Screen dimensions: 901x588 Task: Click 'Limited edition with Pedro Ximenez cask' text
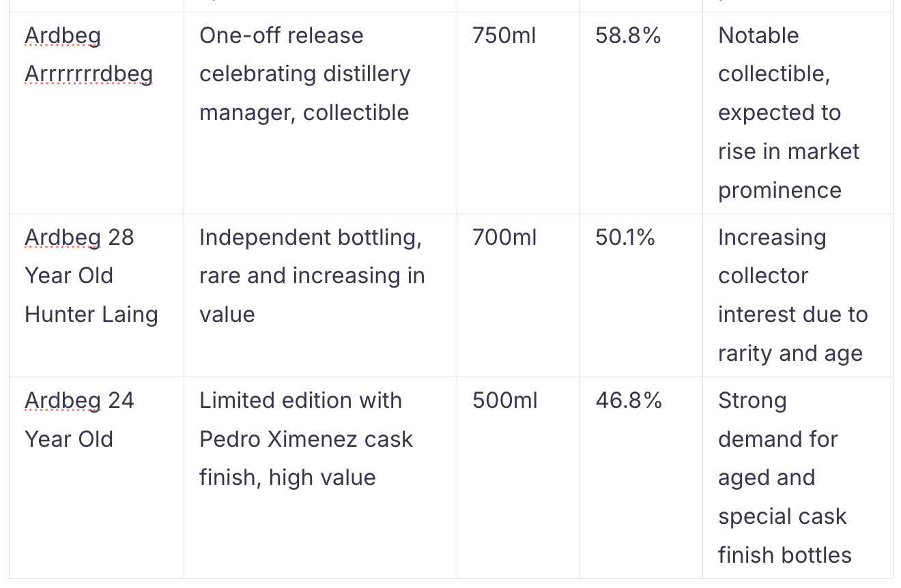pyautogui.click(x=306, y=439)
